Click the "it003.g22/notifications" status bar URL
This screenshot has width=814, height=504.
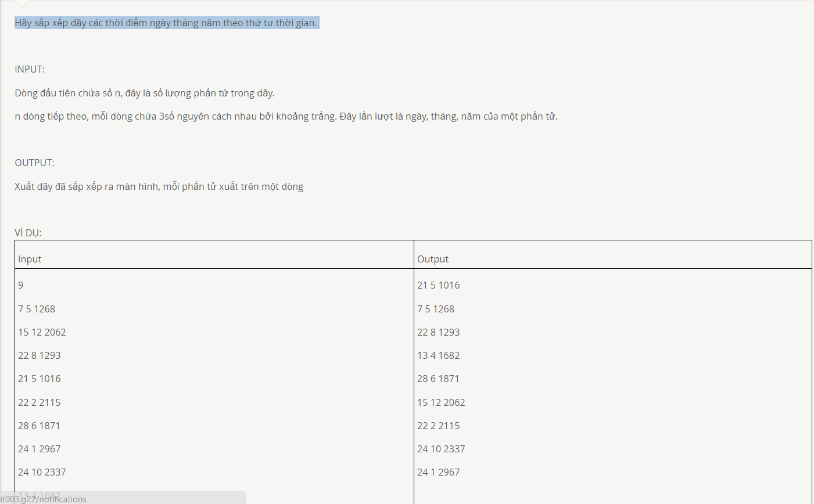pos(44,499)
